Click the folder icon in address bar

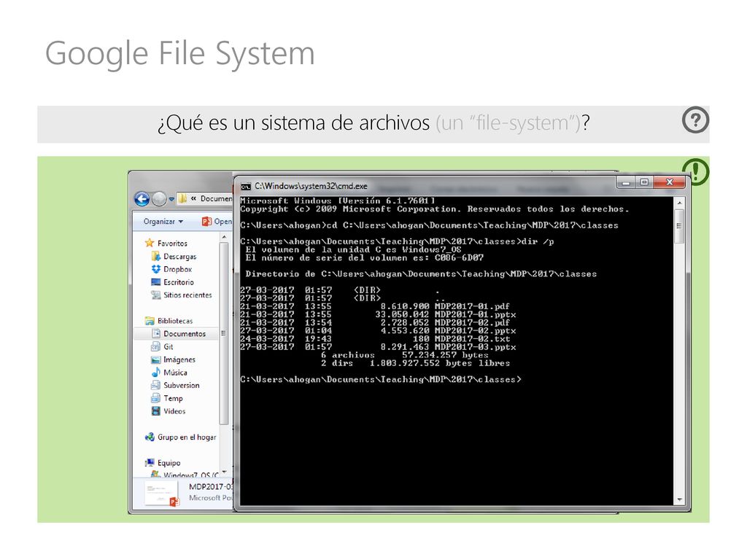coord(182,198)
